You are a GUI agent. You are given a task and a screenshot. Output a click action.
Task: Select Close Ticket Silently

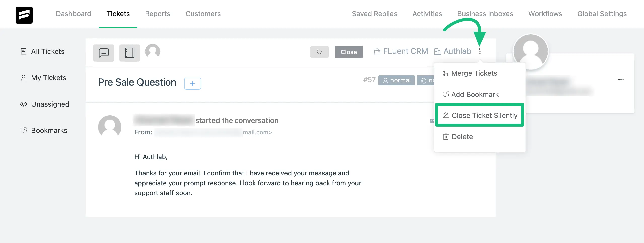(480, 115)
